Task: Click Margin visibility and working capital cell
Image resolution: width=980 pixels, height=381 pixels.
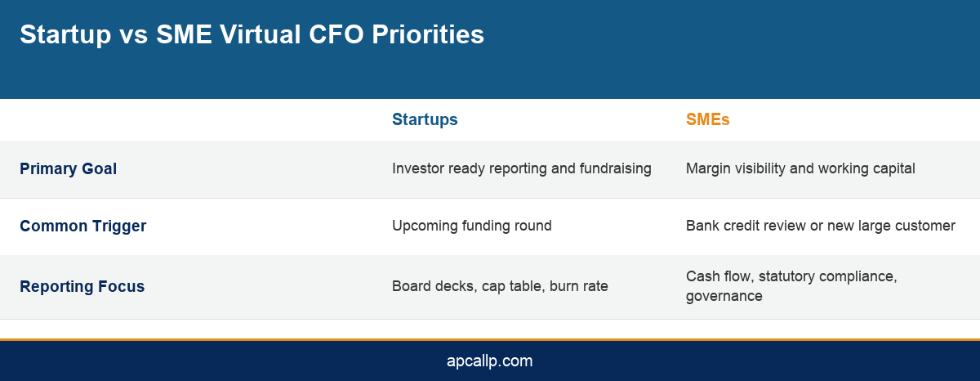Action: [800, 169]
